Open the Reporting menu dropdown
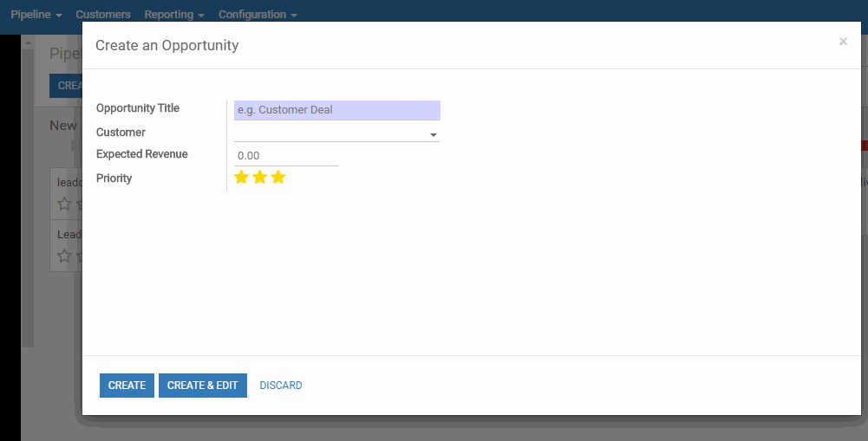This screenshot has height=441, width=868. coord(174,15)
